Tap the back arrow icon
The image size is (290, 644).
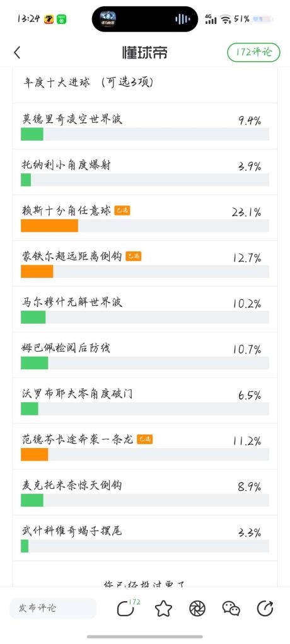click(17, 52)
